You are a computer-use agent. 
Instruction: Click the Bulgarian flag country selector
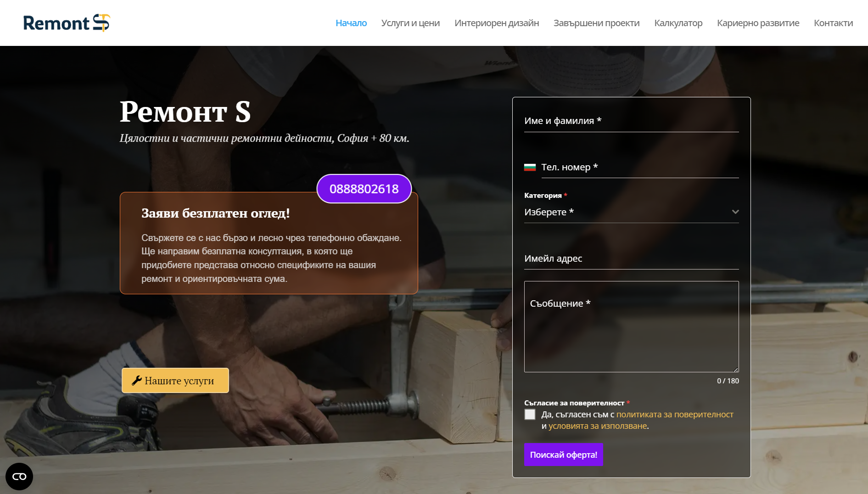point(530,167)
